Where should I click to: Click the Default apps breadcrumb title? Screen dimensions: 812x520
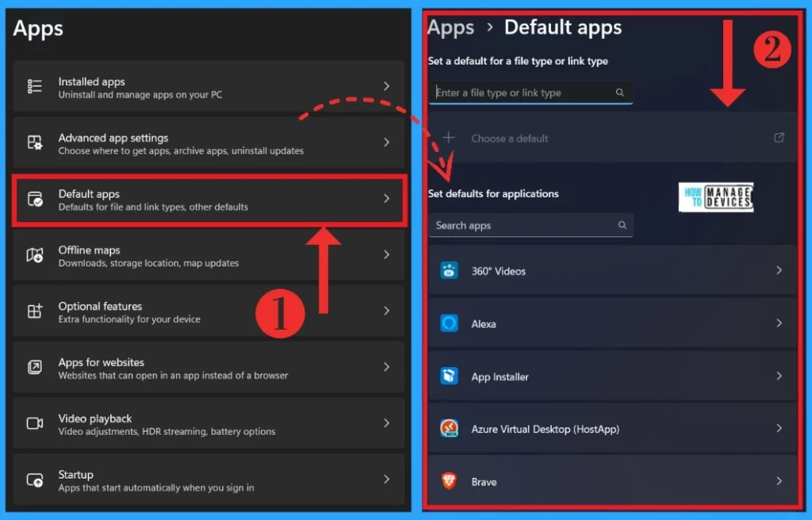[x=563, y=28]
